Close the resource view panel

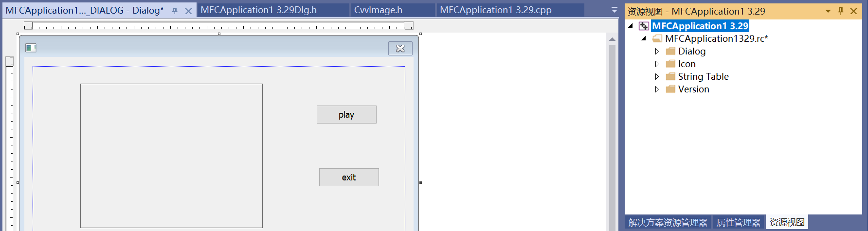pos(853,11)
